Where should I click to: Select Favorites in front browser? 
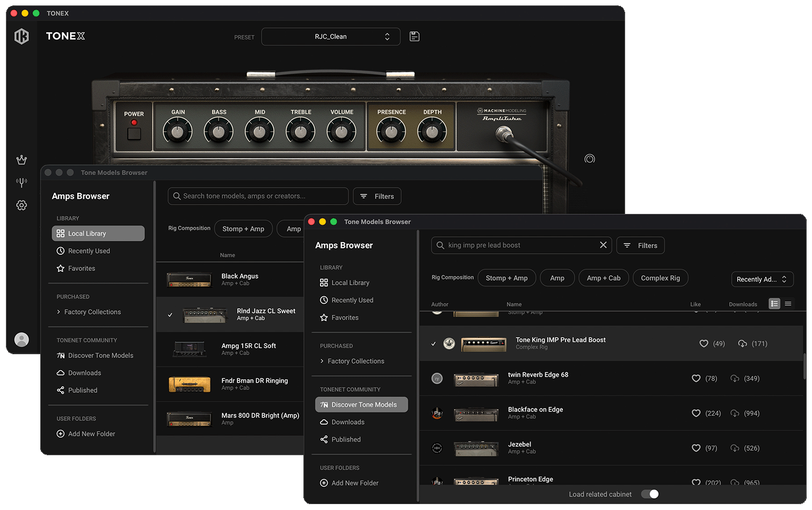(361, 318)
